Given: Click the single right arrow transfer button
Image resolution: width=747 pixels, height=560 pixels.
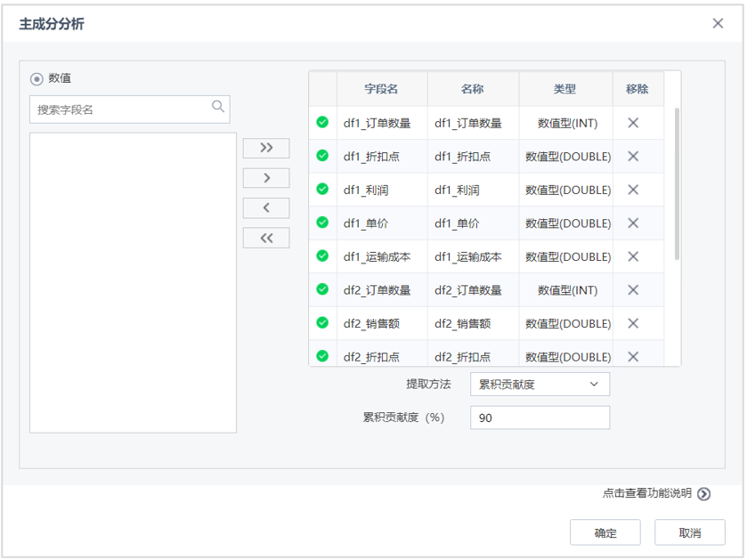Looking at the screenshot, I should [x=265, y=177].
